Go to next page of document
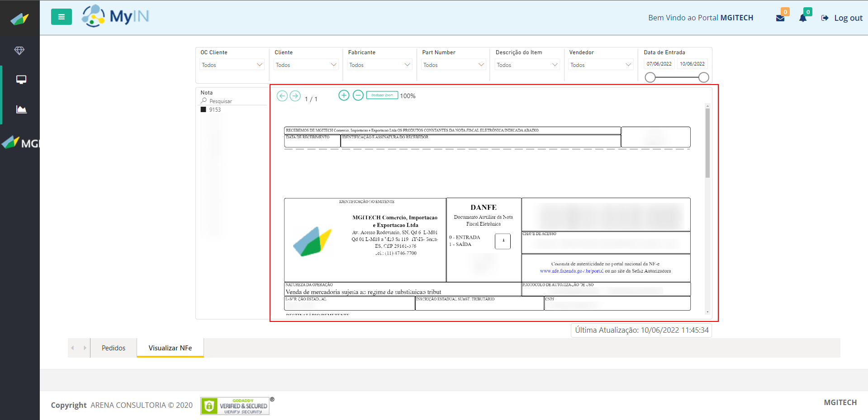 pos(295,96)
